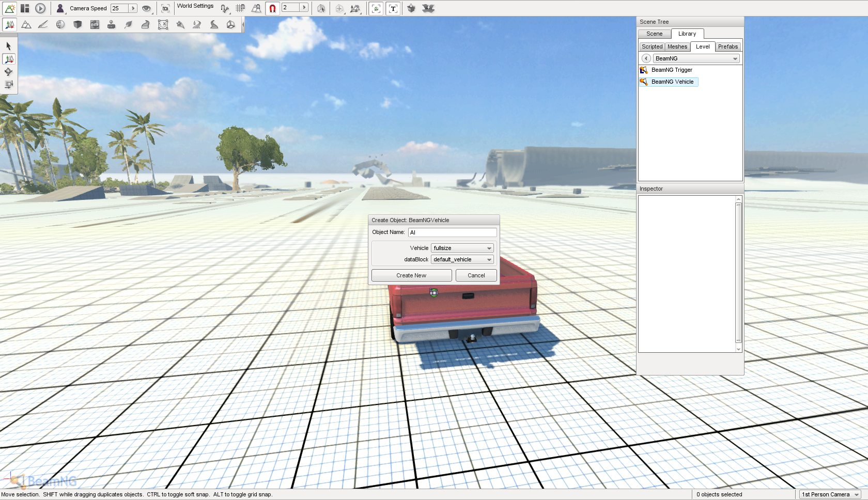Open the World Editor mode icon
Viewport: 868px width, 500px height.
click(x=10, y=8)
